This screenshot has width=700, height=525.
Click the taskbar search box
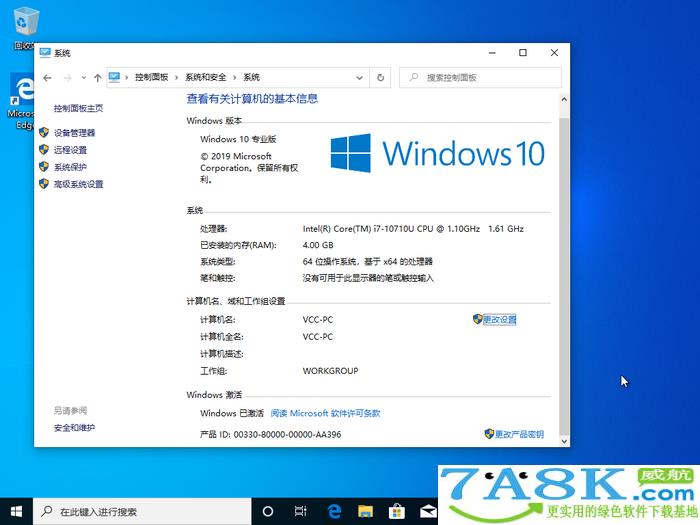coord(142,512)
